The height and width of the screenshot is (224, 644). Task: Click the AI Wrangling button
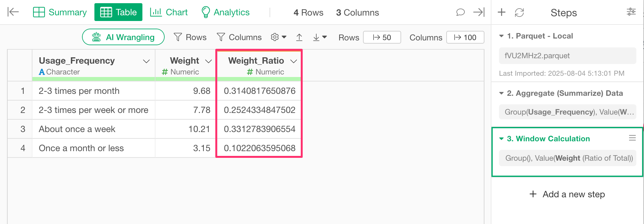(x=123, y=37)
